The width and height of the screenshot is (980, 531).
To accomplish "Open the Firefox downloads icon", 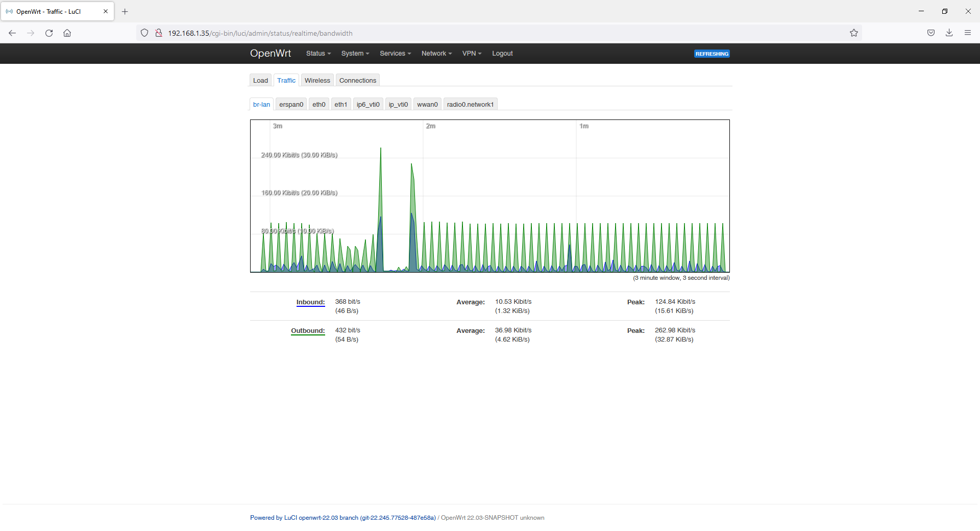I will (x=949, y=33).
